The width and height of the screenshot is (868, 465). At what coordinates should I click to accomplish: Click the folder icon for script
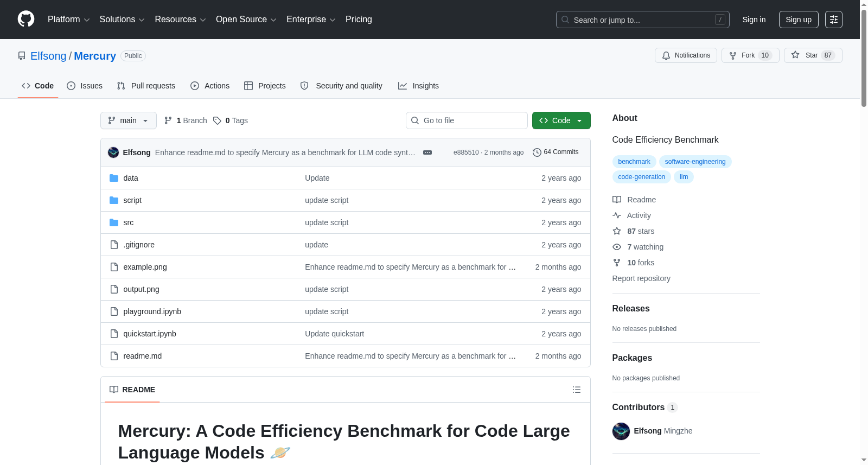pos(114,200)
